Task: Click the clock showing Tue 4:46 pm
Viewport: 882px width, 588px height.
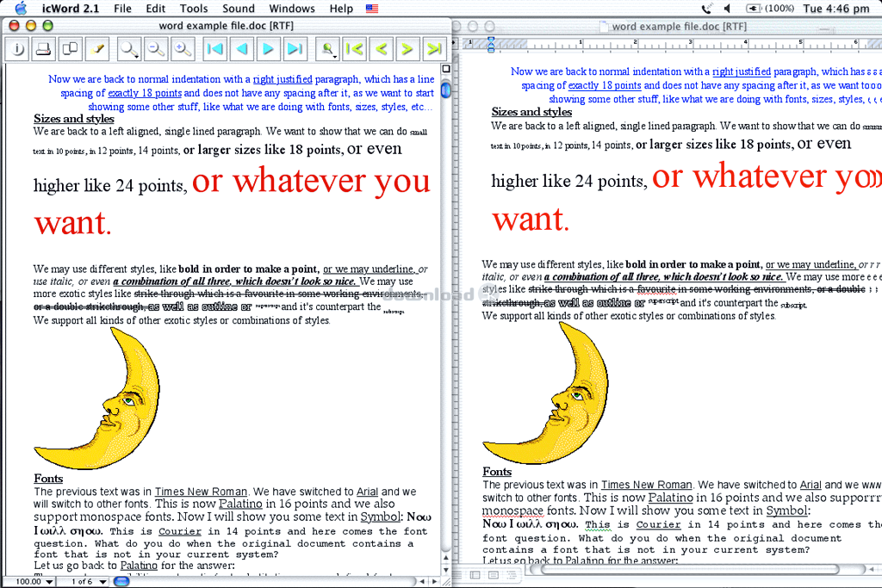Action: [835, 9]
